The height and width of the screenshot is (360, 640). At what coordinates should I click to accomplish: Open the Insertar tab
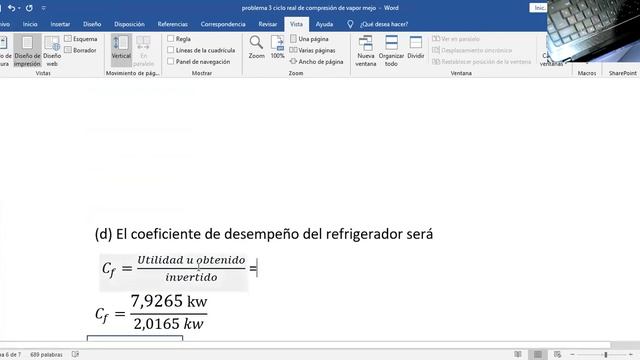[60, 24]
